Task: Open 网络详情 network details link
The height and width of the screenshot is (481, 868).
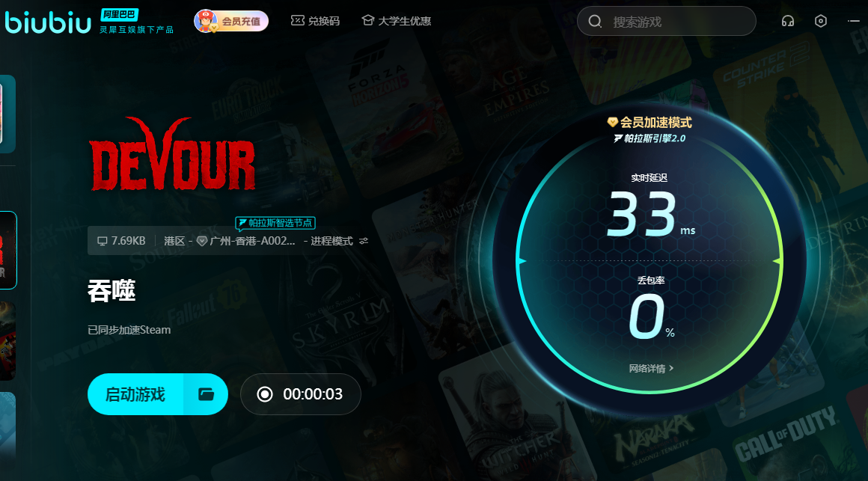Action: pyautogui.click(x=651, y=369)
